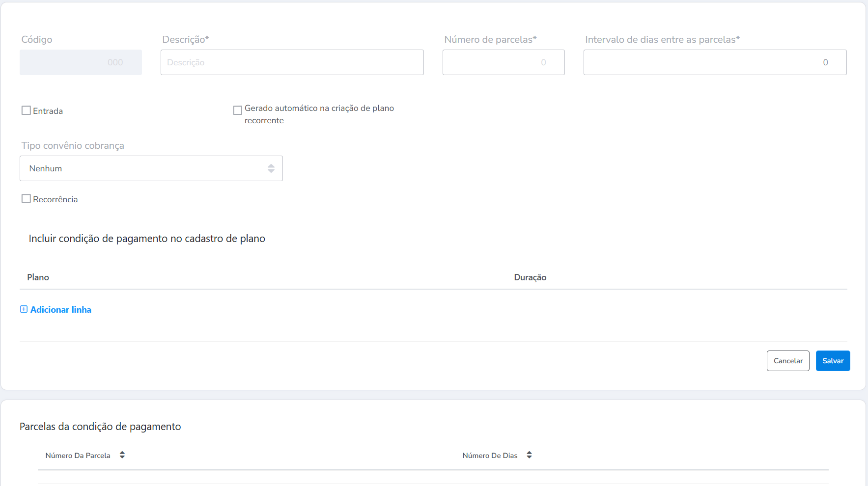Select the Intervalo de dias entre as parcelas field
Image resolution: width=868 pixels, height=486 pixels.
[714, 62]
